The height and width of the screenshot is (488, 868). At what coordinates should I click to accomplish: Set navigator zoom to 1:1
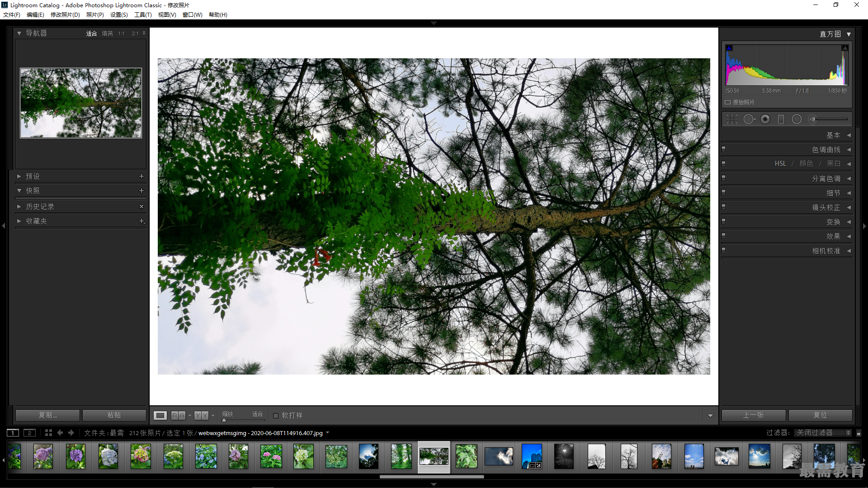tap(121, 33)
